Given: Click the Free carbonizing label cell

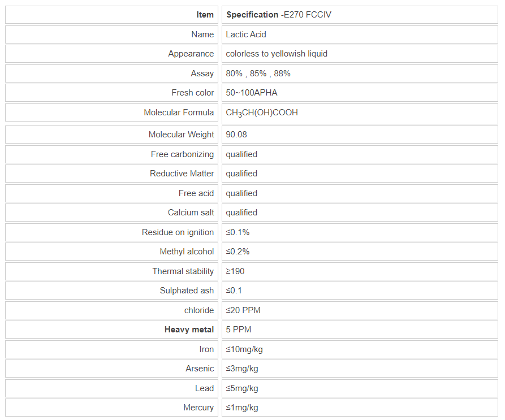Looking at the screenshot, I should [182, 154].
